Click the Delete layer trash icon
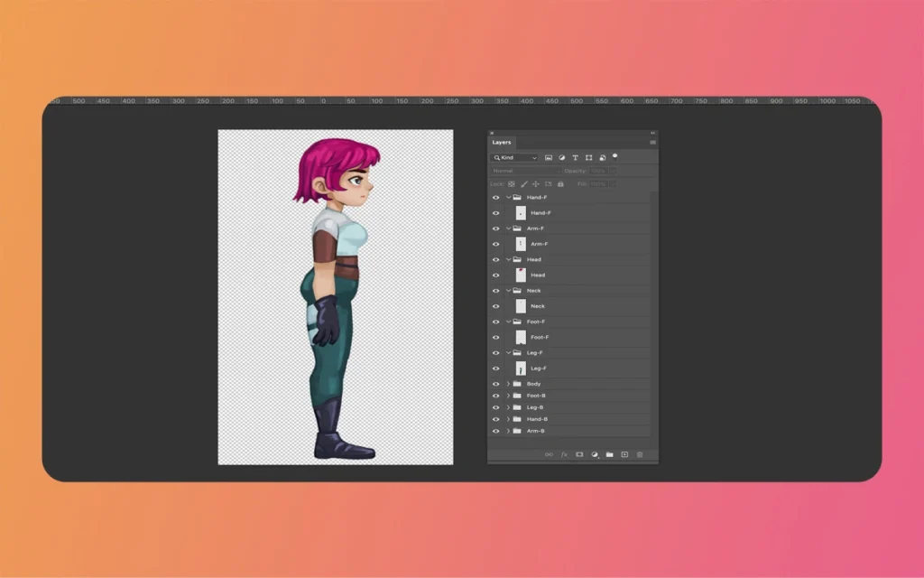 coord(640,454)
